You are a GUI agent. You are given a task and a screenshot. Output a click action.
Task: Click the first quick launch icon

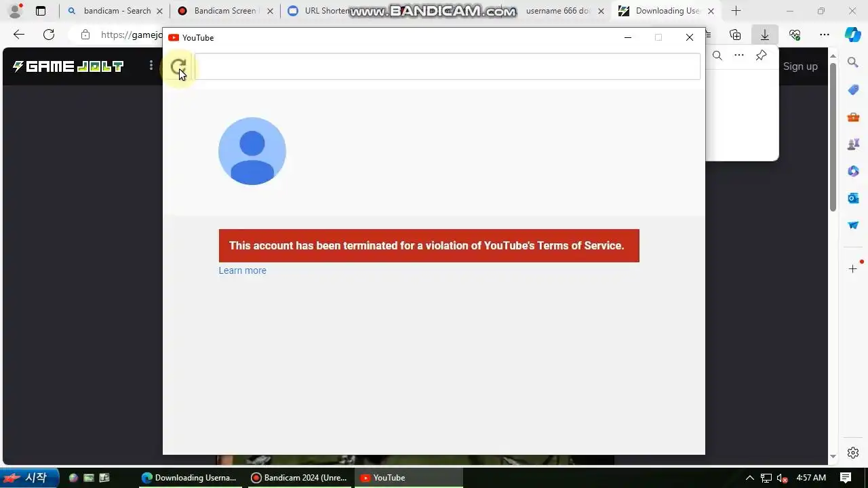(73, 478)
